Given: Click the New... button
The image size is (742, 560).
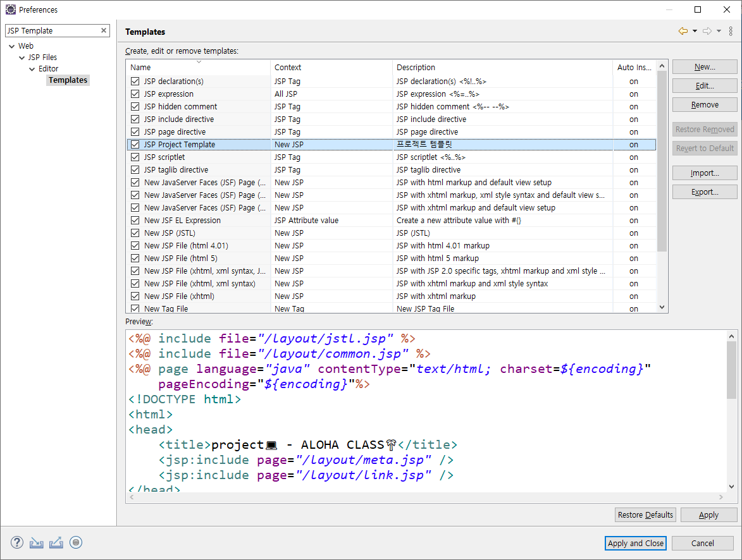Looking at the screenshot, I should (705, 67).
